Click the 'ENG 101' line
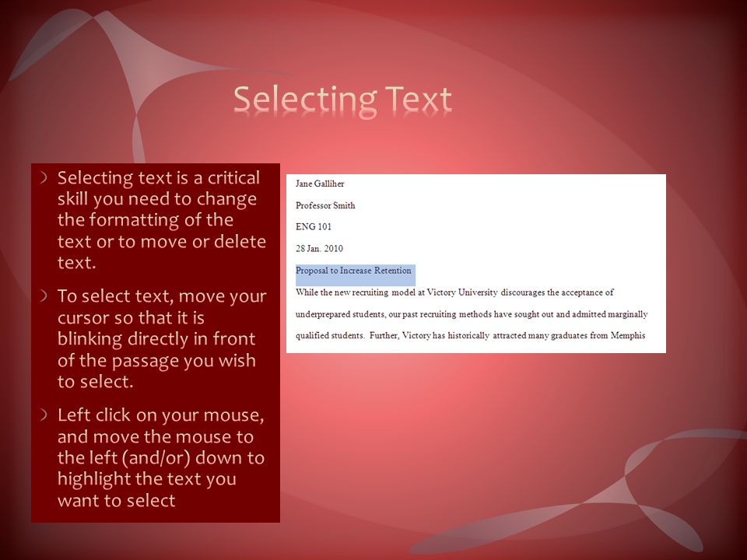 click(313, 226)
